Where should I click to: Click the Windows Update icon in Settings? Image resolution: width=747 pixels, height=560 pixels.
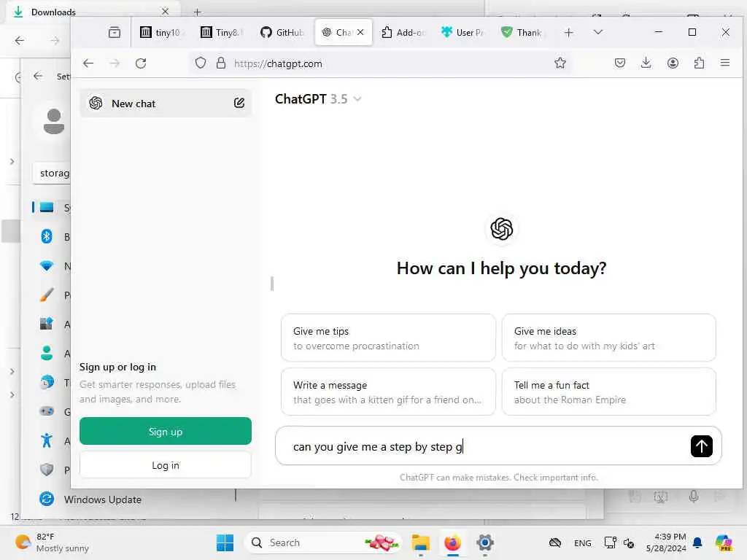(47, 499)
